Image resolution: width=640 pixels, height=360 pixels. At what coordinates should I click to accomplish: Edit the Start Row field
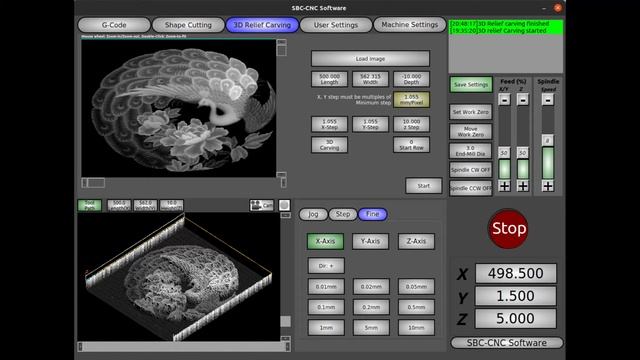411,145
